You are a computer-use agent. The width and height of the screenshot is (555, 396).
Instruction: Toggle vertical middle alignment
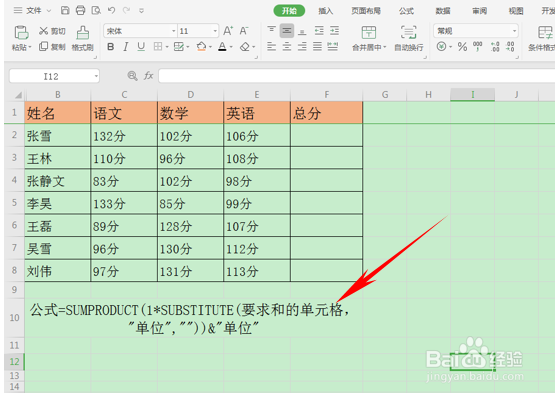click(x=287, y=31)
